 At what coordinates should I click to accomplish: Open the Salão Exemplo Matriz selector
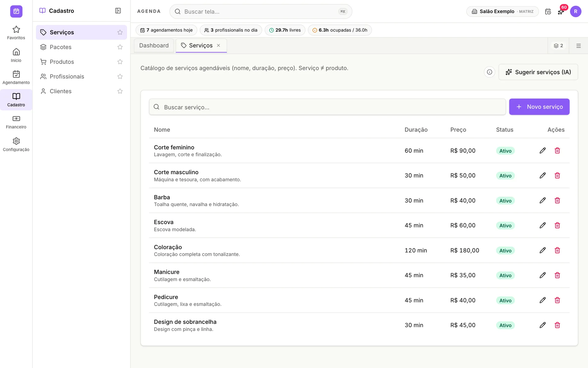click(502, 11)
